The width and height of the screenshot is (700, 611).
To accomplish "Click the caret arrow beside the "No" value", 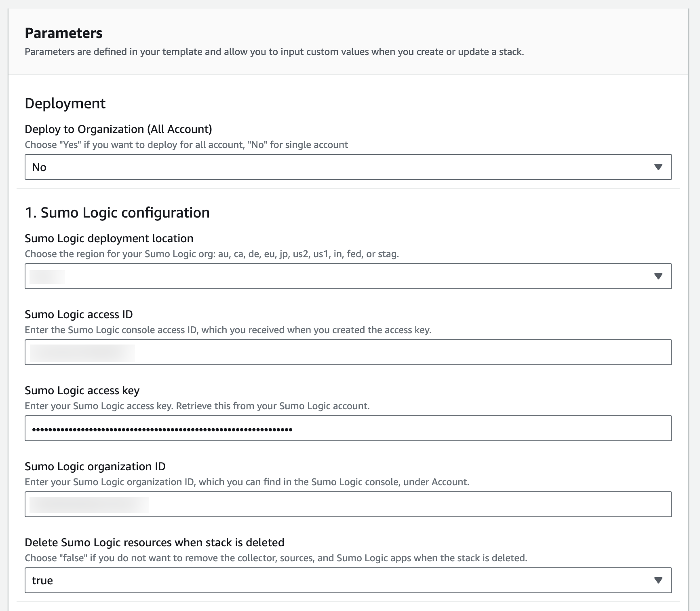I will [658, 167].
